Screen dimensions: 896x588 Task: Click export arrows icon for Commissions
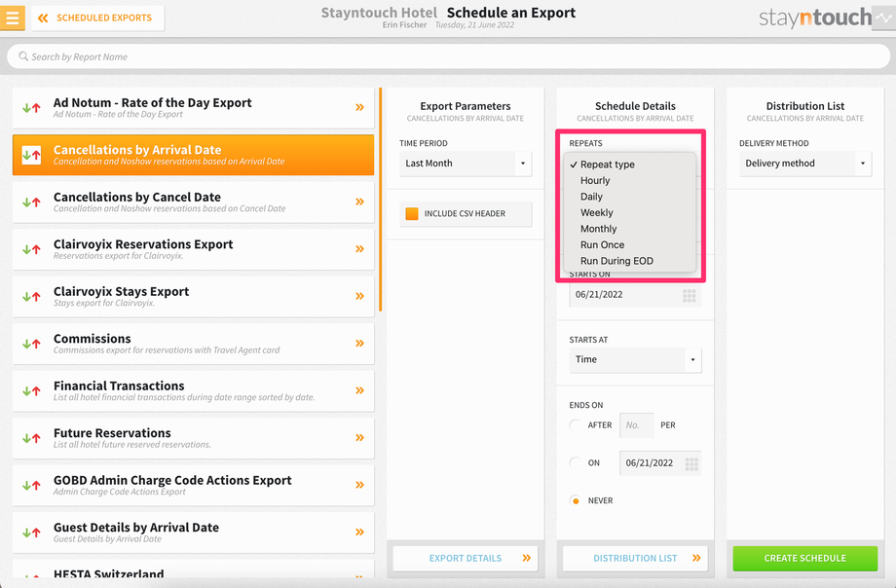31,344
